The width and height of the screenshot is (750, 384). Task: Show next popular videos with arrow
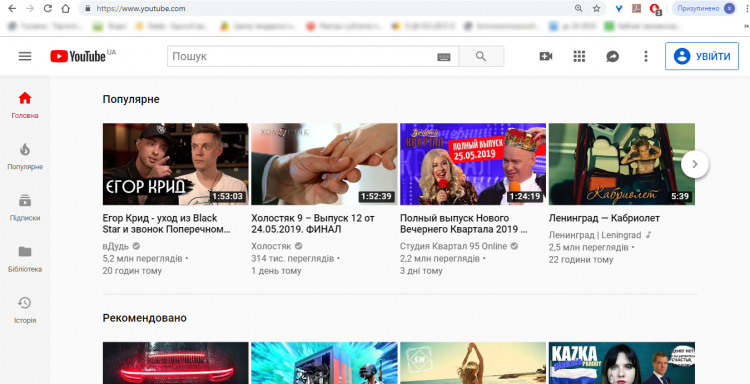coord(695,164)
